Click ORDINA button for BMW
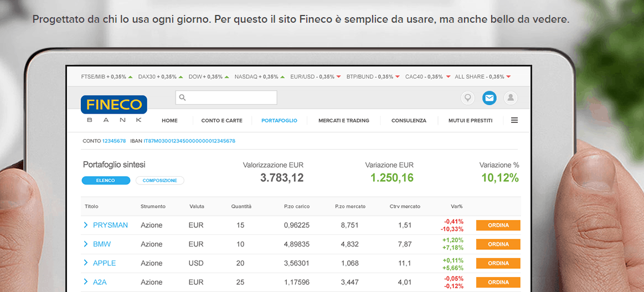 click(x=498, y=244)
